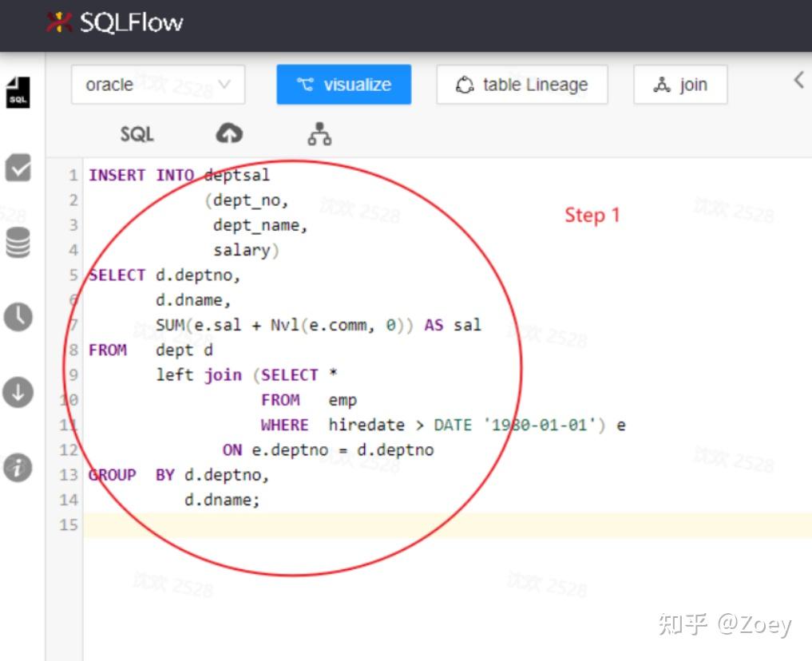Open the history clock icon in sidebar
Screen dimensions: 812x661
[x=18, y=316]
